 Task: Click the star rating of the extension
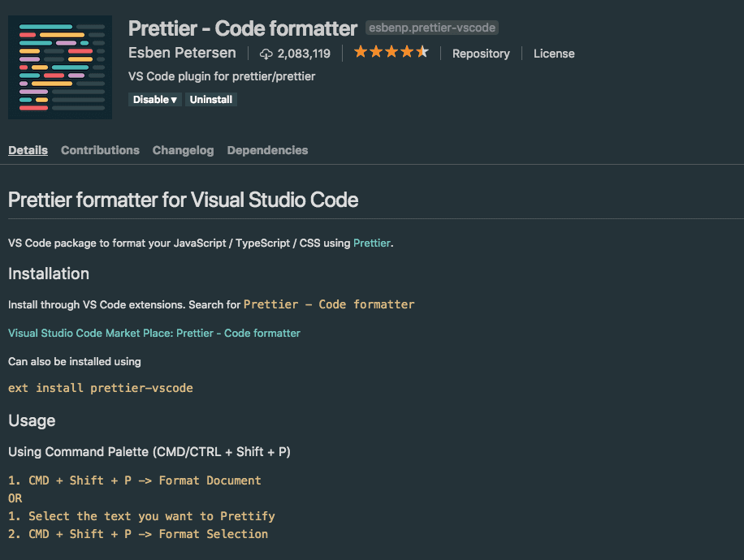pyautogui.click(x=391, y=52)
